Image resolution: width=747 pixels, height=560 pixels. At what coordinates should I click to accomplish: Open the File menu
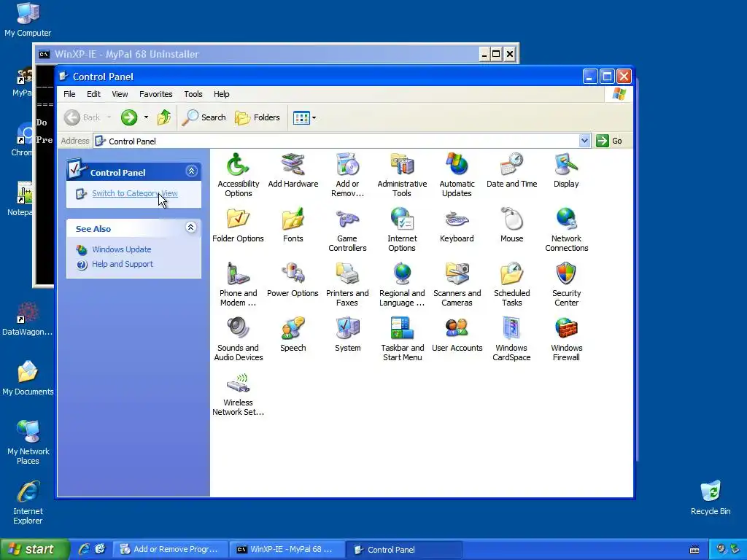[x=69, y=94]
